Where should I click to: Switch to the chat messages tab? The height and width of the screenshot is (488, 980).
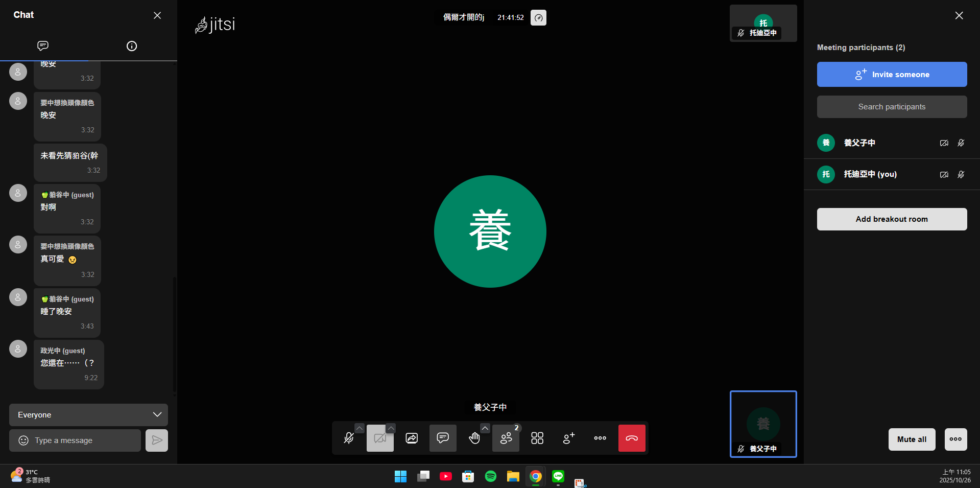43,46
